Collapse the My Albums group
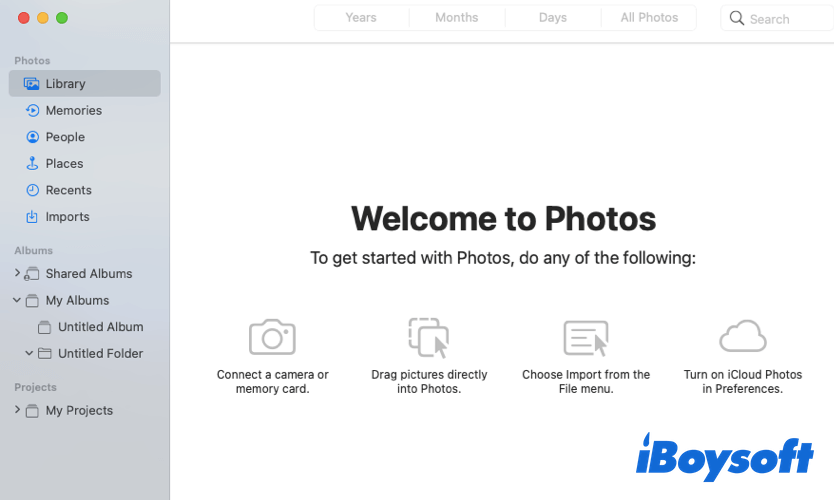The height and width of the screenshot is (500, 834). [17, 300]
